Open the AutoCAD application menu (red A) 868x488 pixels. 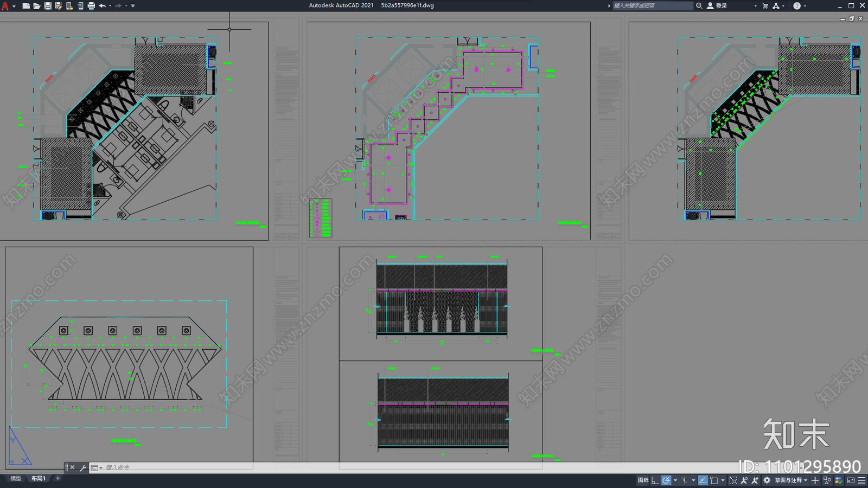5,5
